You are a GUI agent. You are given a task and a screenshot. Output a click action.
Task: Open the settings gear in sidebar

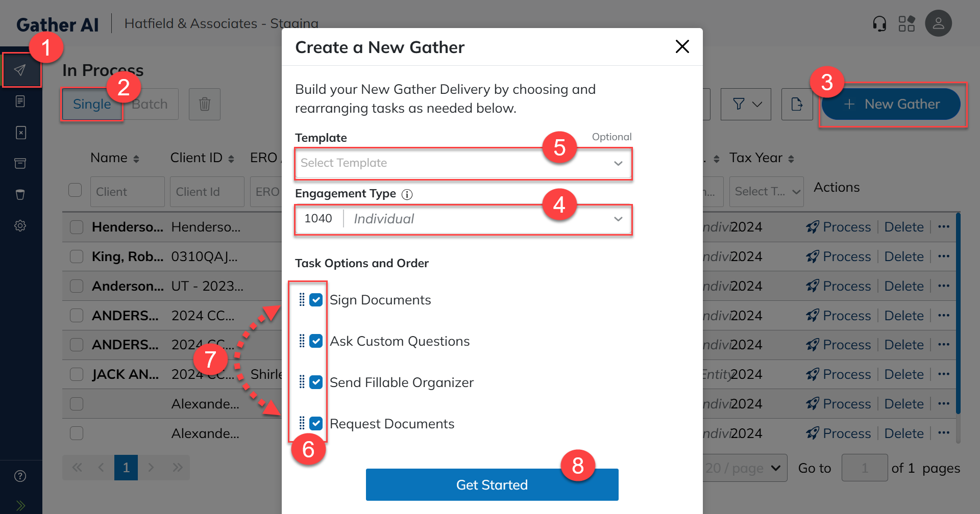pos(20,225)
